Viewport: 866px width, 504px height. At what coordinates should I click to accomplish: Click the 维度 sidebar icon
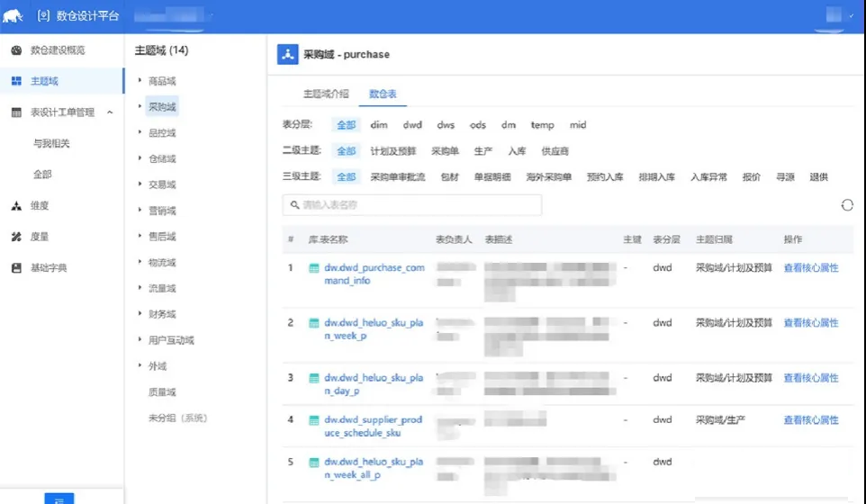tap(16, 206)
